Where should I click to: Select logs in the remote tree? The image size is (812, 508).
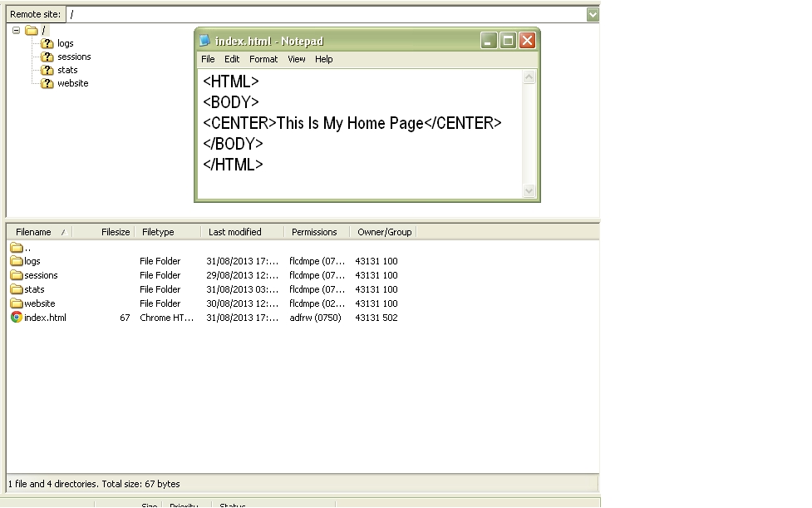tap(66, 43)
